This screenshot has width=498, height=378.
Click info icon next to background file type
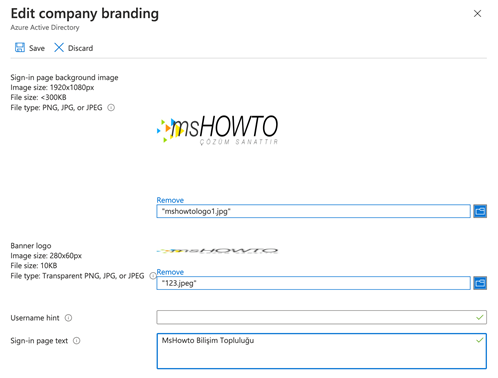pyautogui.click(x=111, y=108)
